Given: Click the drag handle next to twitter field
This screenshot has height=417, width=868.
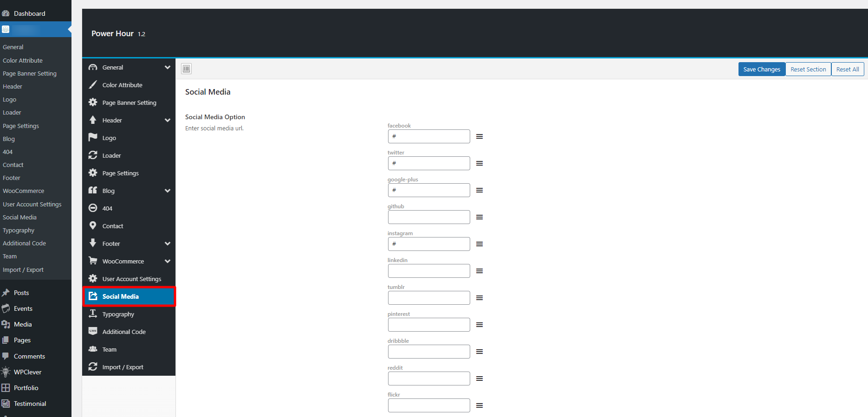Looking at the screenshot, I should point(479,163).
